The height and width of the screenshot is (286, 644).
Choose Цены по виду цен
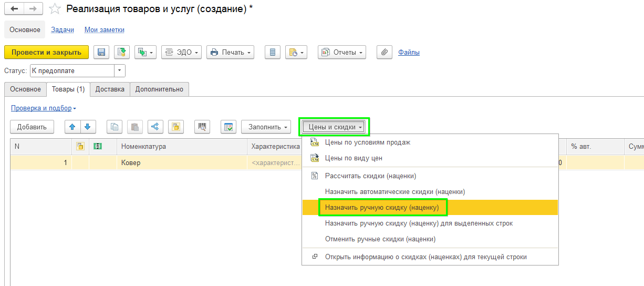(430, 158)
